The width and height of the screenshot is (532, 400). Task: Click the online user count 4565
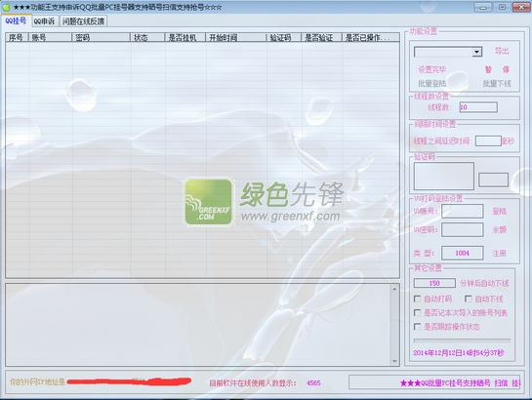313,383
